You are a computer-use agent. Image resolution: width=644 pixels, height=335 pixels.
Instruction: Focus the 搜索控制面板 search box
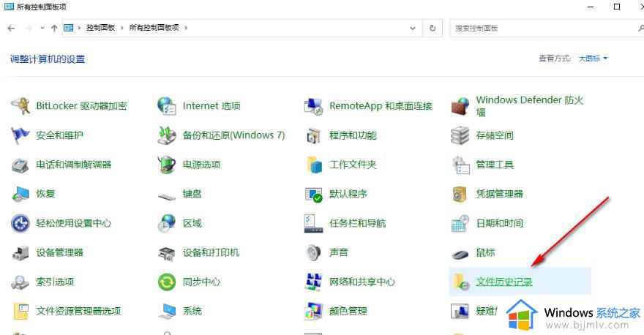pos(546,29)
